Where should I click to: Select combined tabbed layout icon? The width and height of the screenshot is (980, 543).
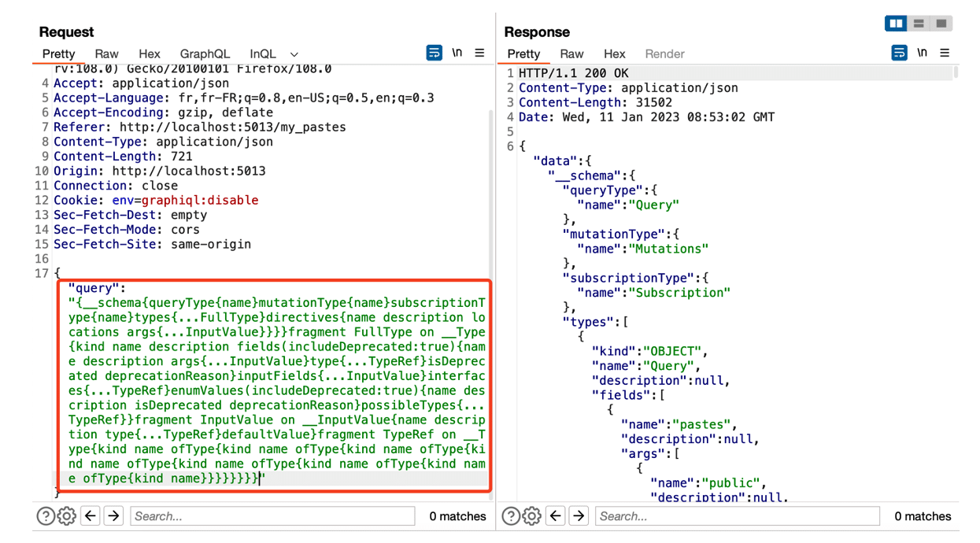click(941, 24)
